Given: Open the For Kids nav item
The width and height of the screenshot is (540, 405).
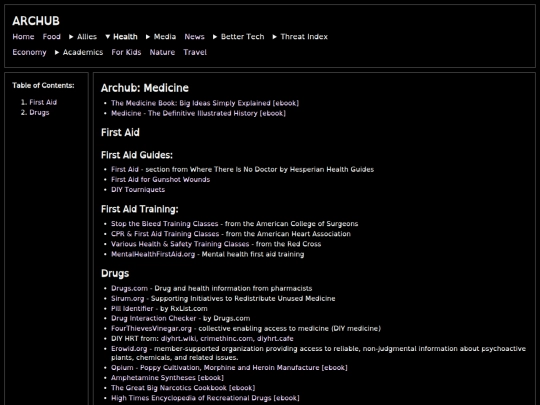Looking at the screenshot, I should (126, 52).
